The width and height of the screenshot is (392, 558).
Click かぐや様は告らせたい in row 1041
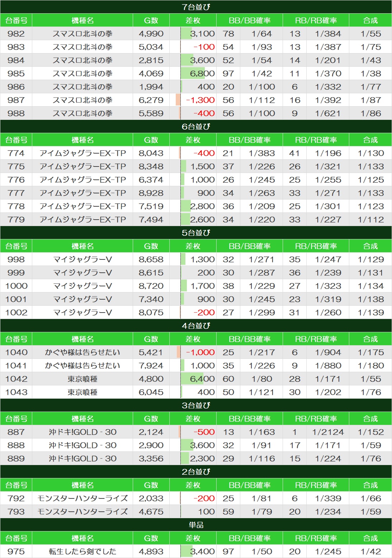(x=82, y=366)
